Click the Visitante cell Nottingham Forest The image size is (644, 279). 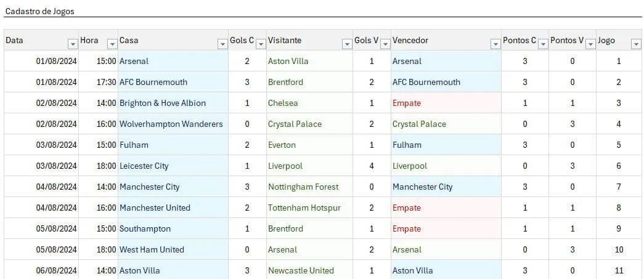pos(310,187)
